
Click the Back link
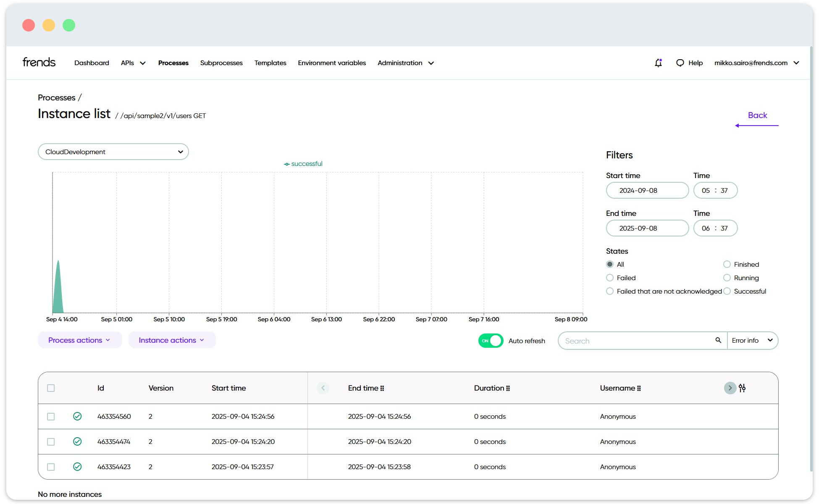coord(757,115)
